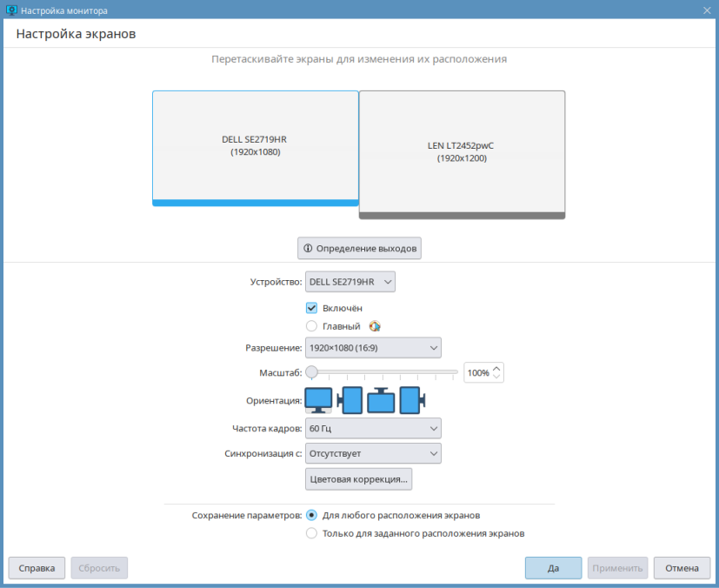Open the Частота кадров dropdown
This screenshot has height=588, width=719.
[x=373, y=429]
